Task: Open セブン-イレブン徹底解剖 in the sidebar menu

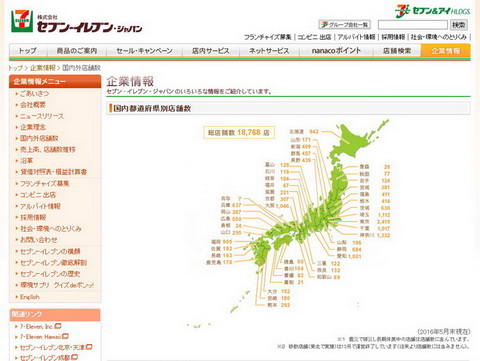Action: [53, 263]
